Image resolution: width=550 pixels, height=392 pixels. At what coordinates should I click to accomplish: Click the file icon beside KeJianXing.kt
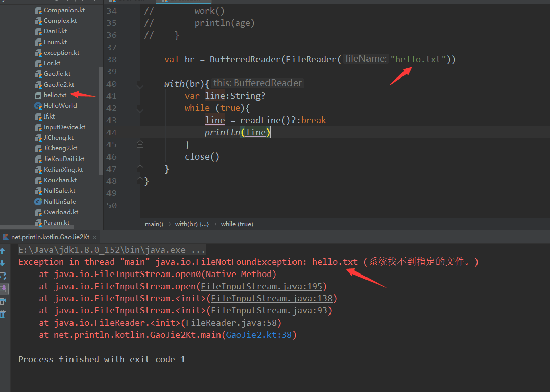click(38, 170)
